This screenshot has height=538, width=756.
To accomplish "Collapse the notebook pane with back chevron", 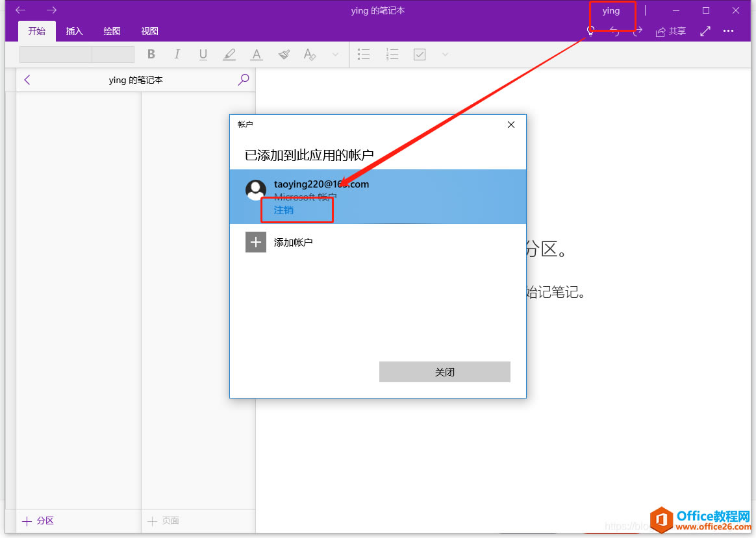I will [x=27, y=79].
